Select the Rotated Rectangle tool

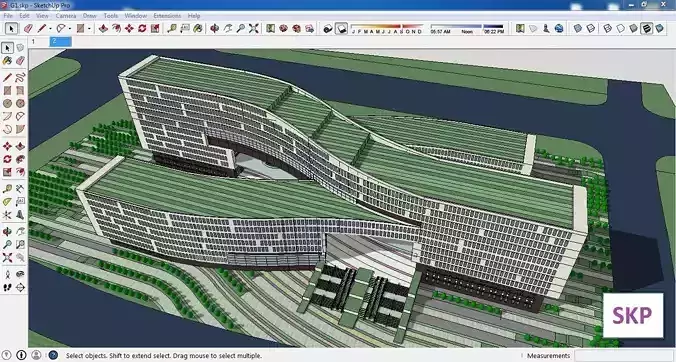tap(20, 90)
